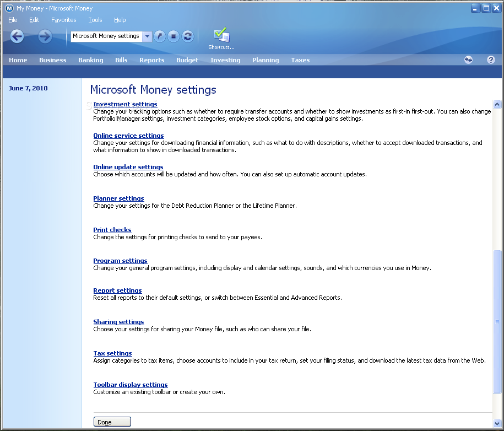Open Program settings link
Image resolution: width=504 pixels, height=431 pixels.
click(x=120, y=261)
